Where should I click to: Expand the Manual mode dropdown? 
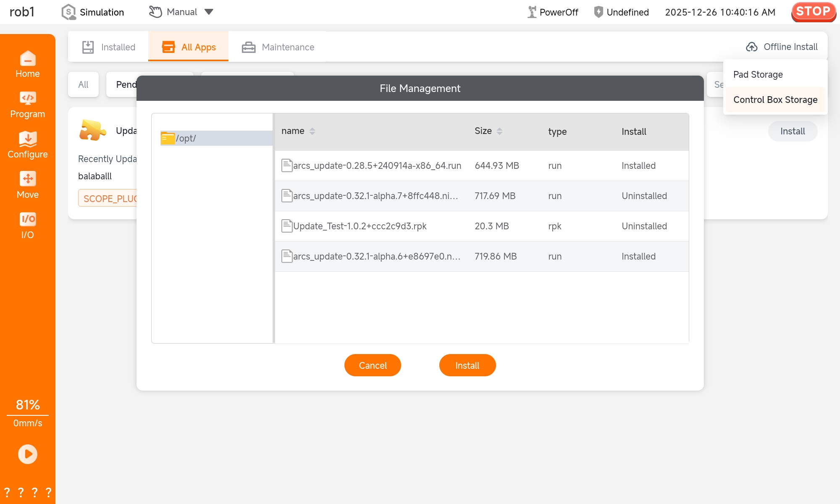pos(209,12)
